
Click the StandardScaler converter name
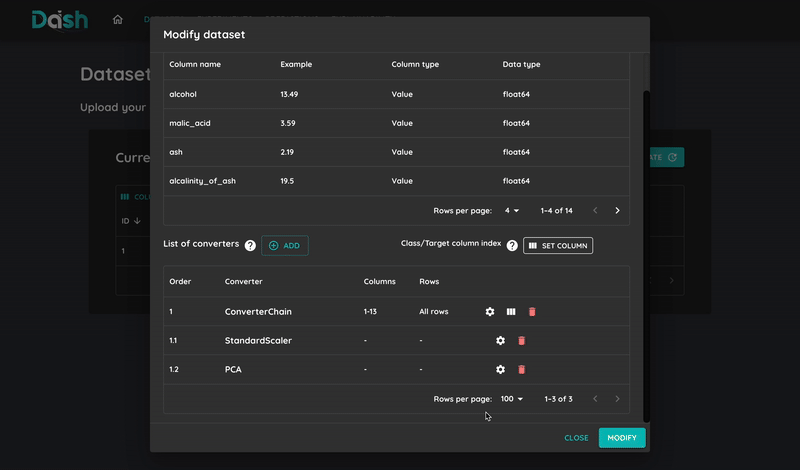(258, 340)
